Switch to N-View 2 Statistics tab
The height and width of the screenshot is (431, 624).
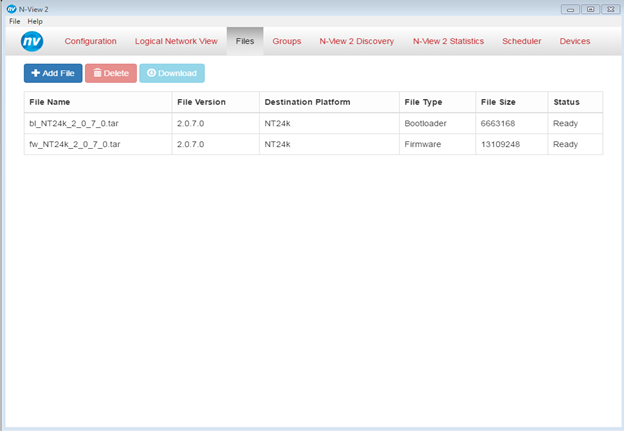[448, 41]
